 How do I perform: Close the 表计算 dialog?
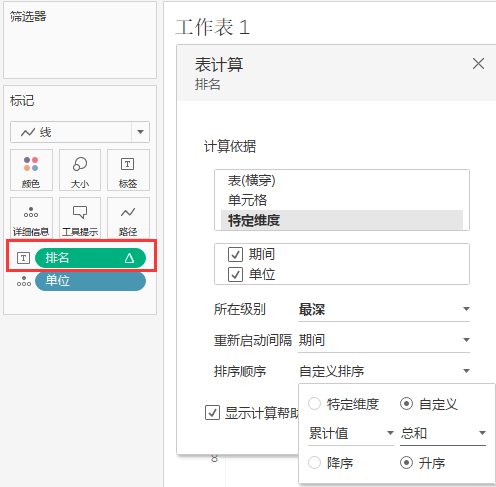[x=478, y=63]
